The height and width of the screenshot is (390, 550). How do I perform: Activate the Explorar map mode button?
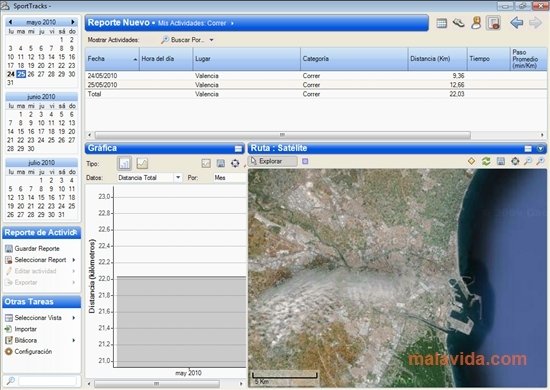(273, 161)
